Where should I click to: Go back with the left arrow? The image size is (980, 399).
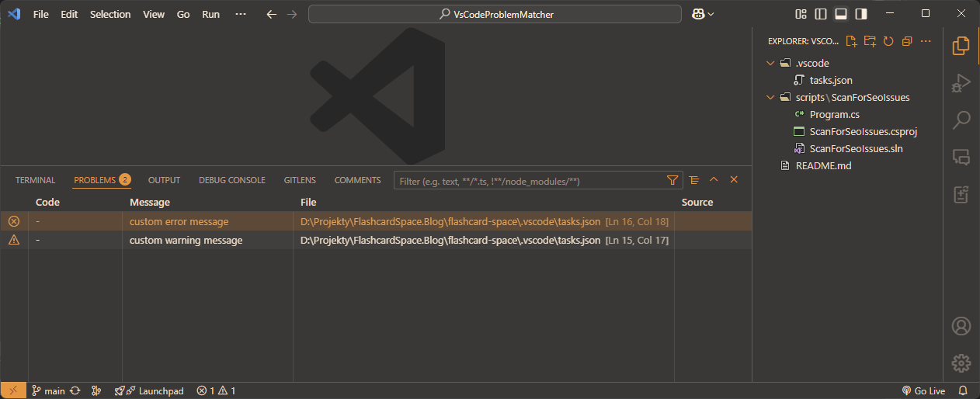(x=271, y=14)
